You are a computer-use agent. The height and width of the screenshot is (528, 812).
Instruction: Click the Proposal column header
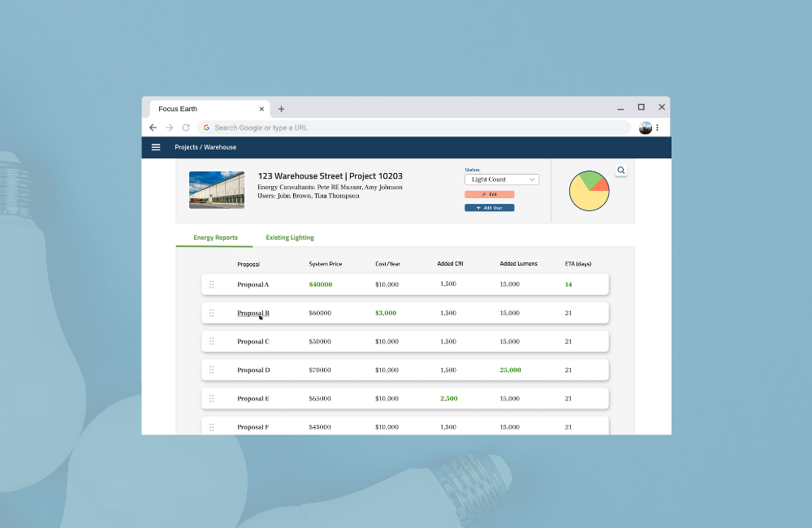point(248,264)
